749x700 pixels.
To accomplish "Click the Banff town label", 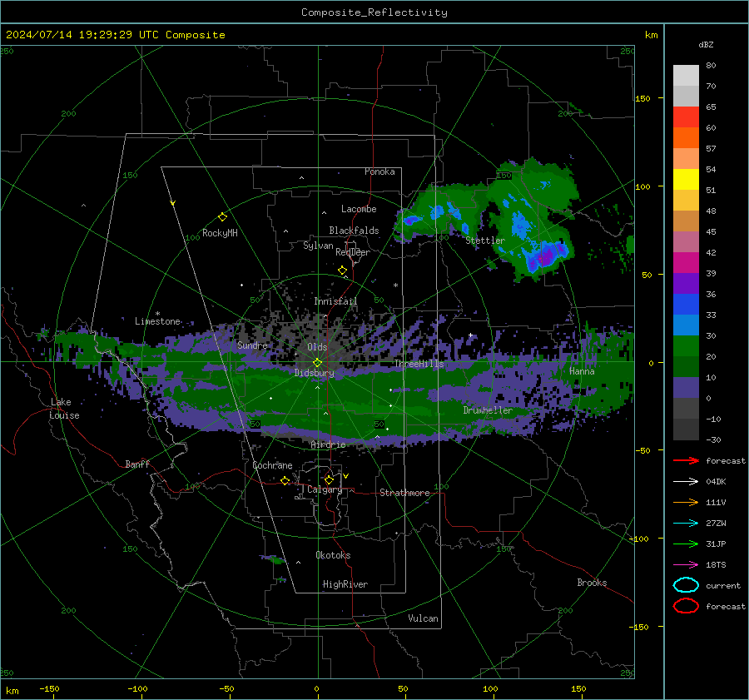I will pyautogui.click(x=137, y=464).
